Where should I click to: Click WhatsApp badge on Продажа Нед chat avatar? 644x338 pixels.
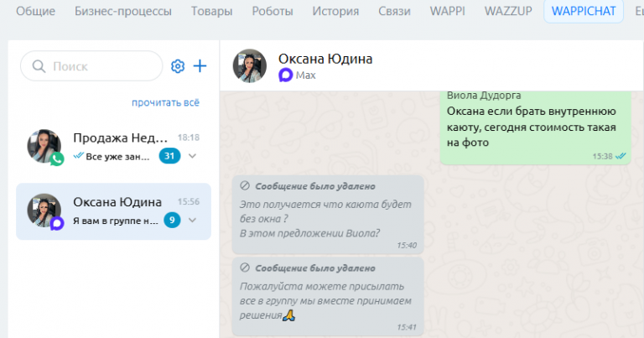pos(57,159)
